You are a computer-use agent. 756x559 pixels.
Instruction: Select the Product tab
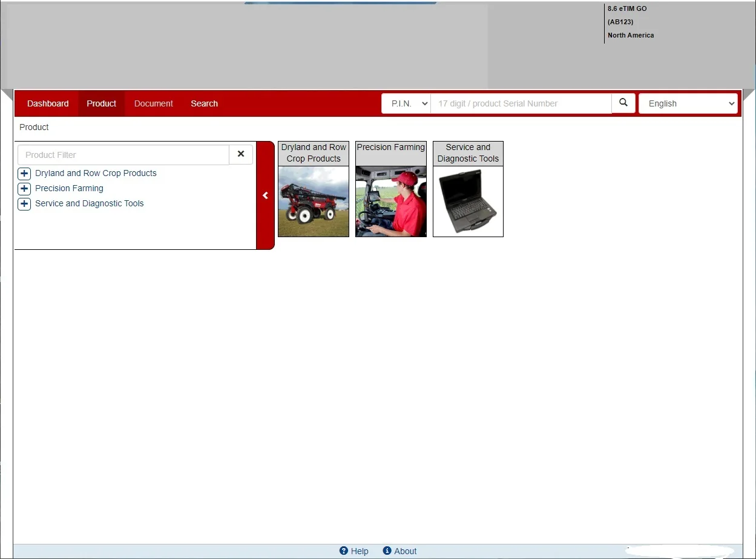[x=101, y=103]
